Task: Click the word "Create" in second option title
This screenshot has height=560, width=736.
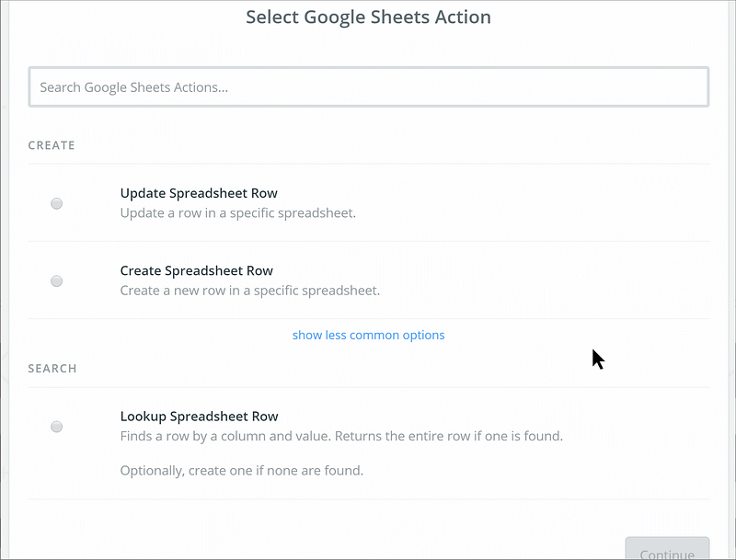Action: 141,270
